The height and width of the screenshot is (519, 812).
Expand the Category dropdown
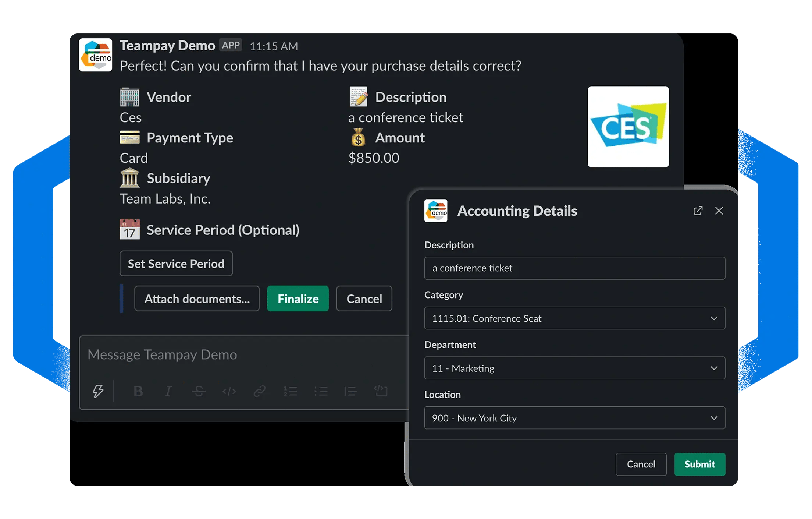coord(574,318)
